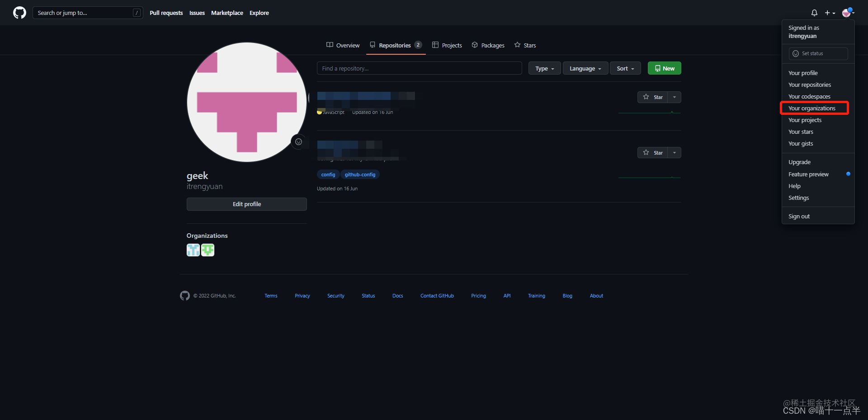Viewport: 868px width, 420px height.
Task: Open the About footer link
Action: (x=596, y=296)
